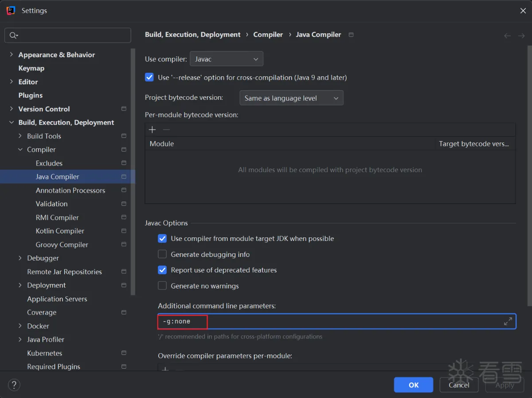This screenshot has width=532, height=398.
Task: Click the search magnifier icon
Action: coord(13,35)
